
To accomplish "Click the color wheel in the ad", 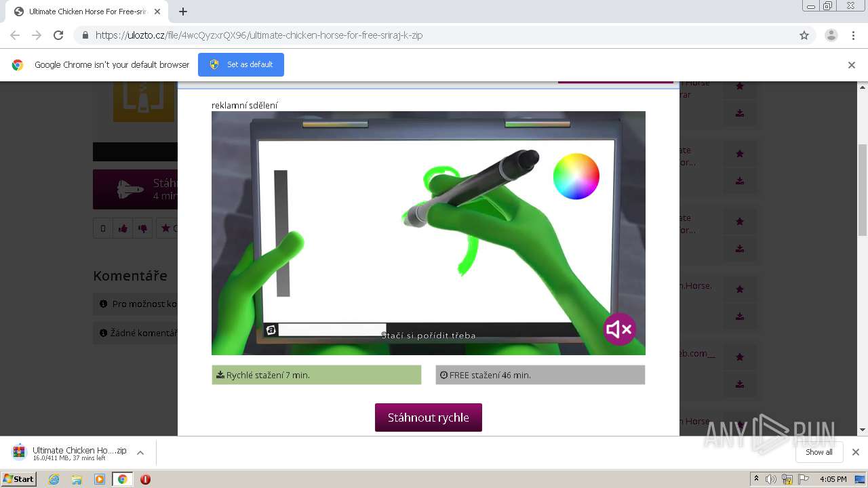I will pos(576,176).
